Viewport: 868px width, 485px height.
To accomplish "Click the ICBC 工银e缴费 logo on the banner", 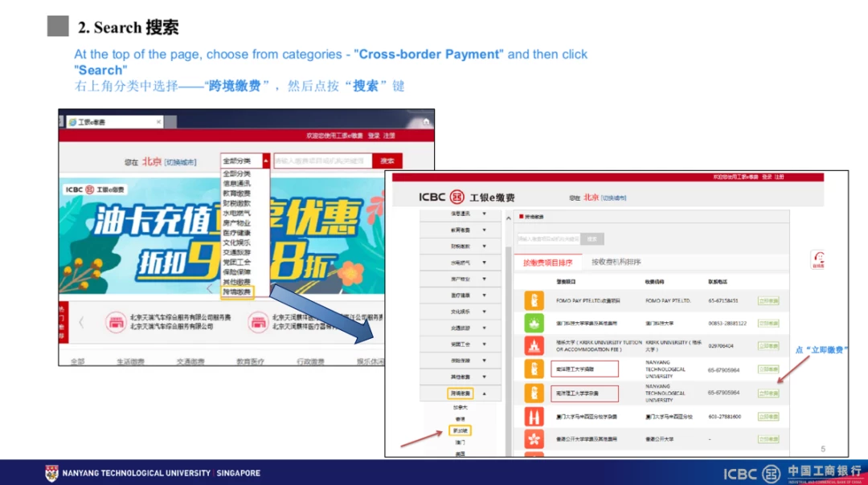I will point(95,190).
